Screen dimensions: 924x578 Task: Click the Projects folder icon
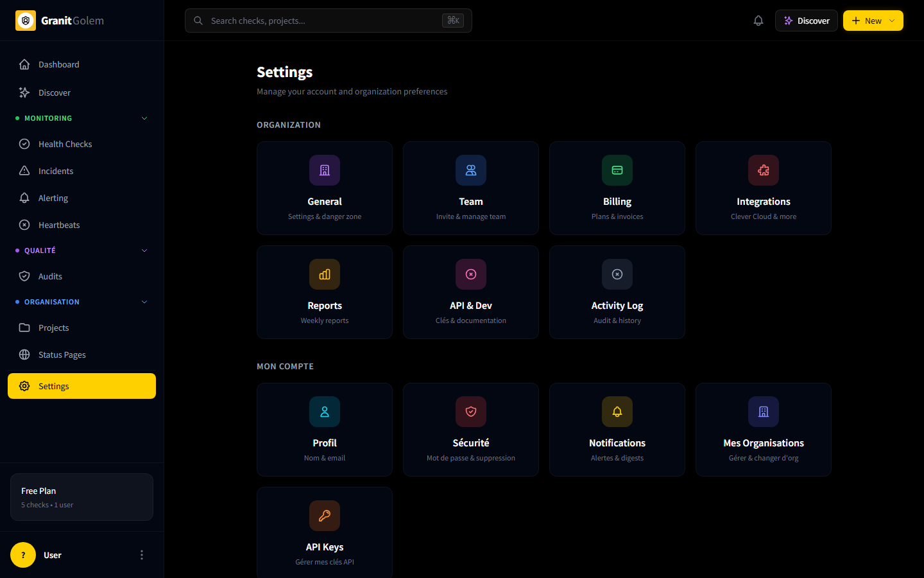[24, 328]
